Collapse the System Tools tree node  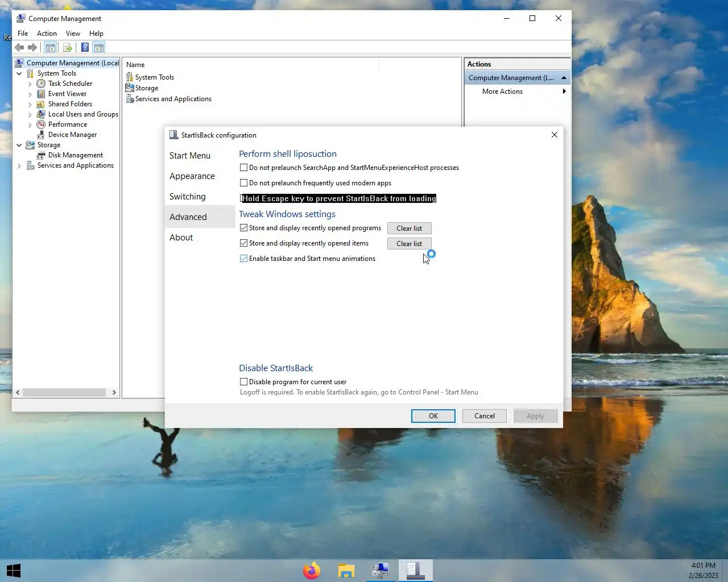tap(19, 73)
